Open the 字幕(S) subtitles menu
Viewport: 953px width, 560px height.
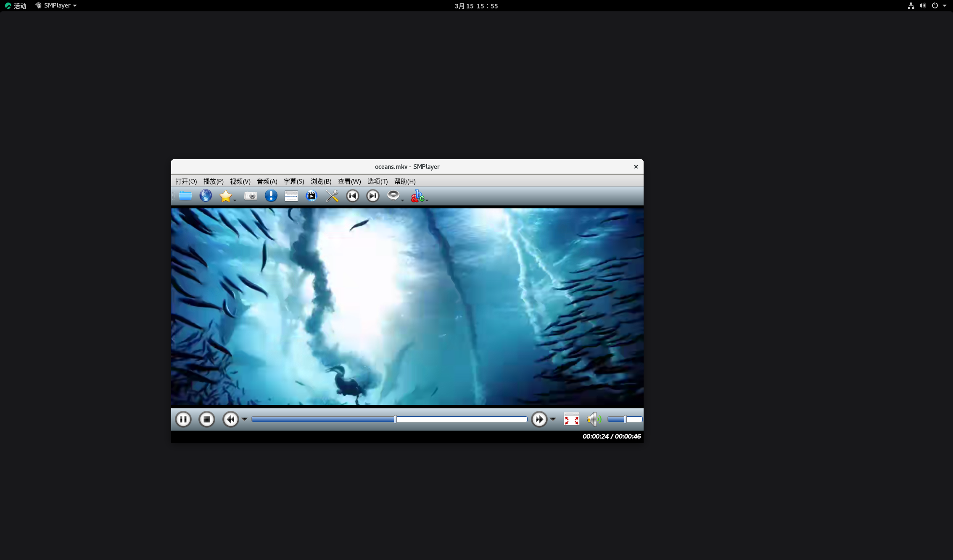click(293, 181)
